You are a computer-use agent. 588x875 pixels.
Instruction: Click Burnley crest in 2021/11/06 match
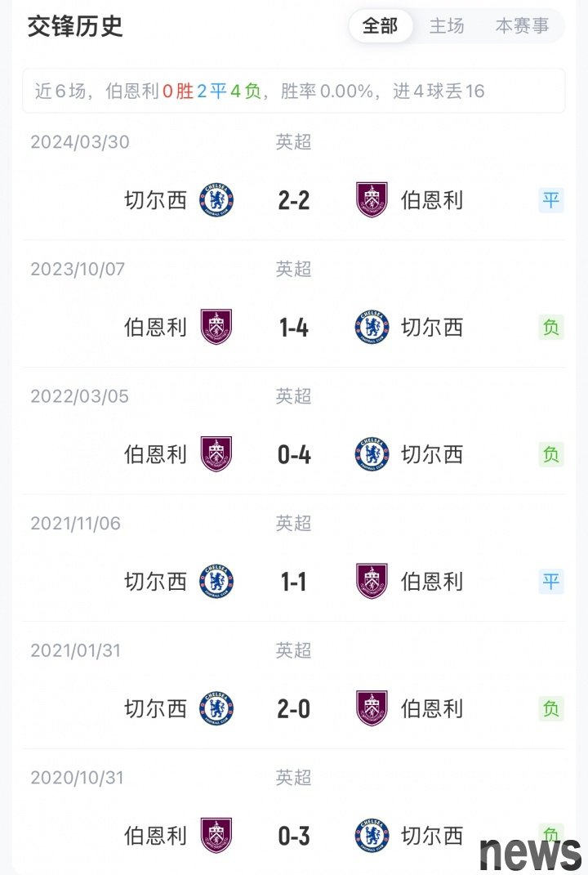[372, 582]
